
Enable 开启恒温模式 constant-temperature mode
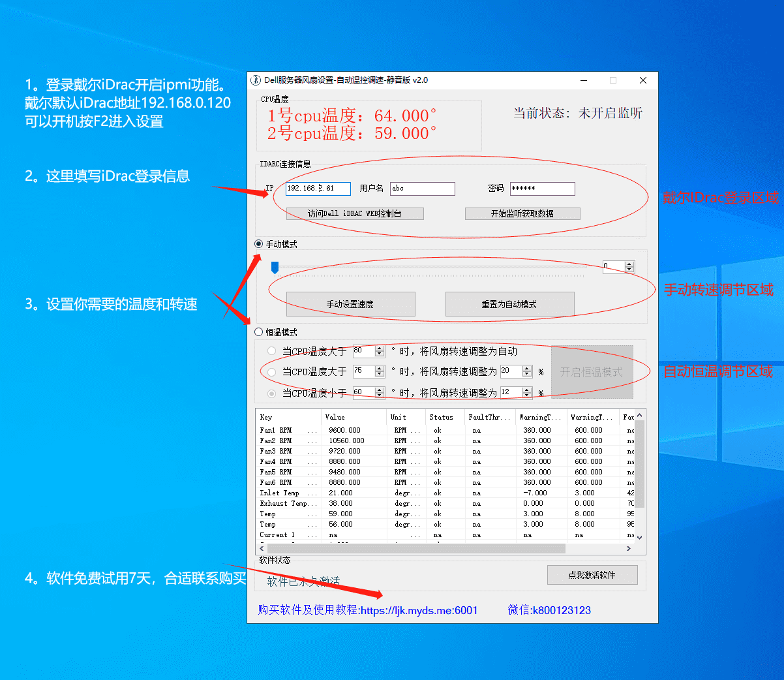tap(592, 371)
